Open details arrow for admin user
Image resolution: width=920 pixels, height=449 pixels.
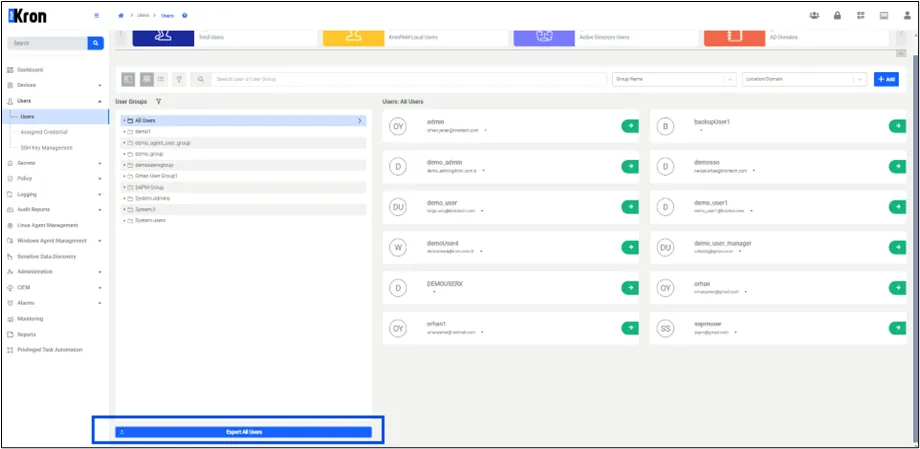pos(630,126)
